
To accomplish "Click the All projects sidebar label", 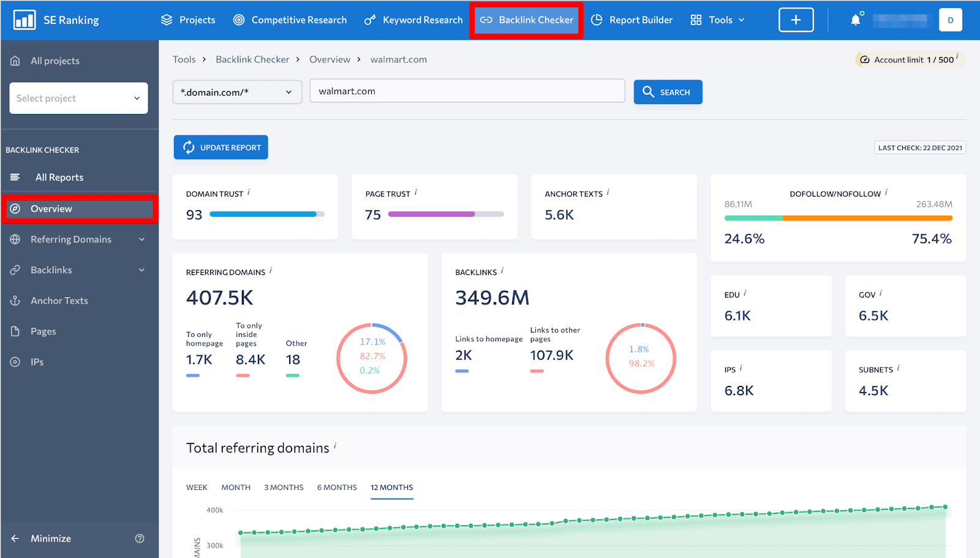I will [x=55, y=61].
